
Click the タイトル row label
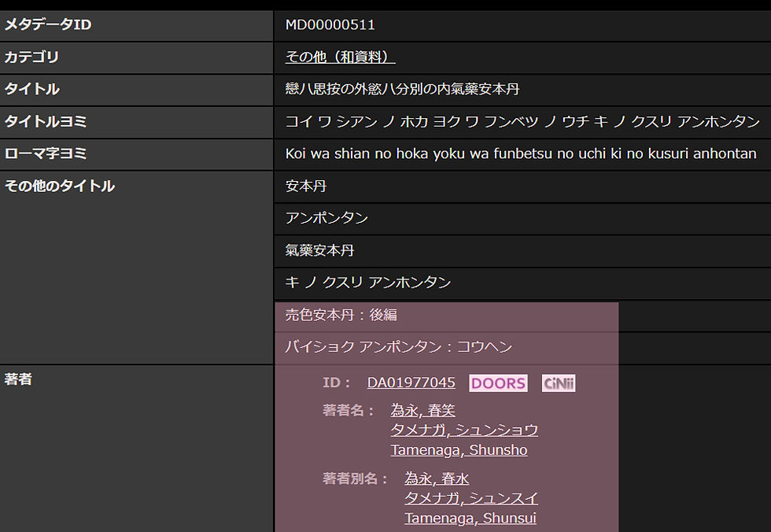(x=32, y=89)
